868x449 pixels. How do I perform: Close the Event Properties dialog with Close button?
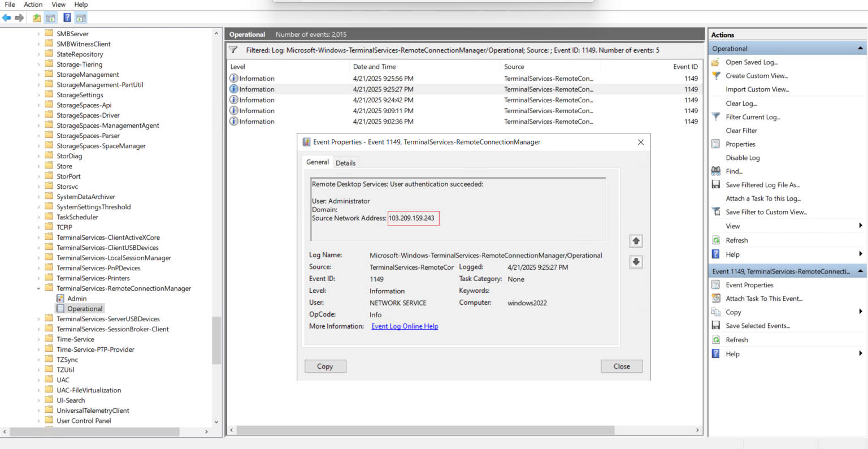pos(621,366)
